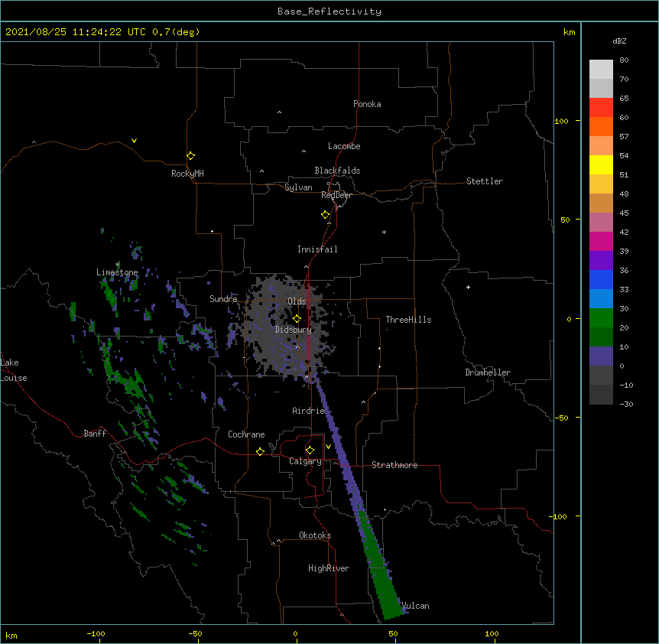Click the Cochrane label
The height and width of the screenshot is (644, 659).
(246, 434)
